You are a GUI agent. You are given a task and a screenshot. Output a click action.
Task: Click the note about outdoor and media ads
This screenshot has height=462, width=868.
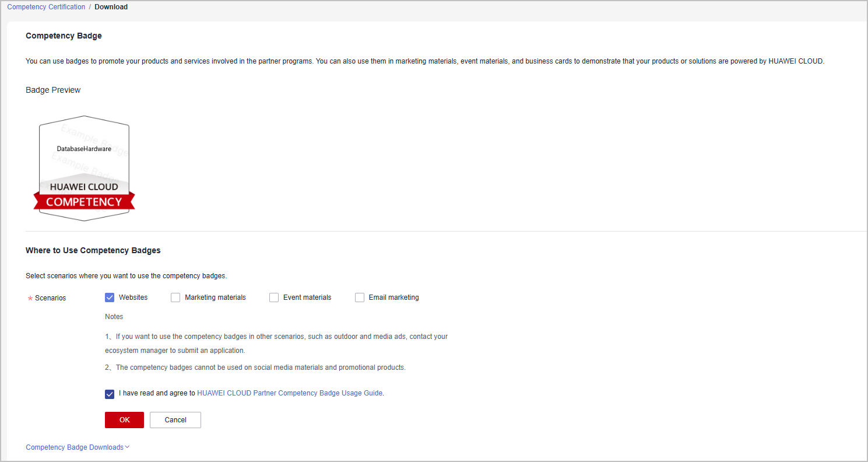click(276, 344)
